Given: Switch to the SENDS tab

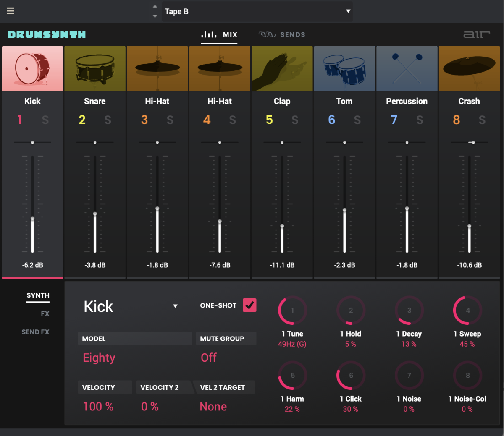Looking at the screenshot, I should (282, 34).
